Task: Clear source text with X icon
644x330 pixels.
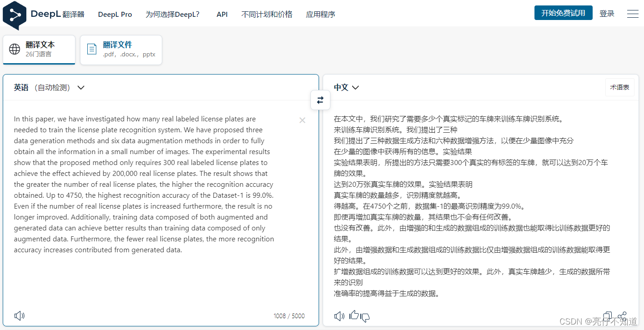Action: 302,120
